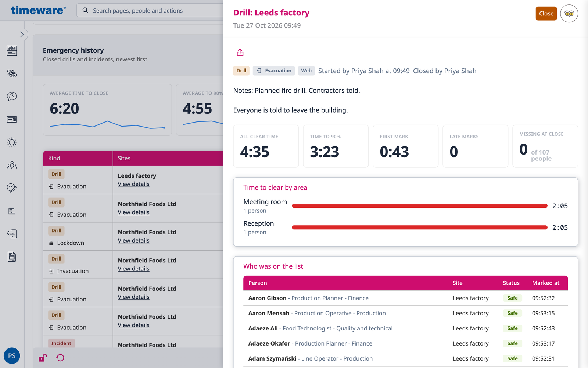Click the red unlock padlock icon
The height and width of the screenshot is (368, 588).
click(43, 358)
